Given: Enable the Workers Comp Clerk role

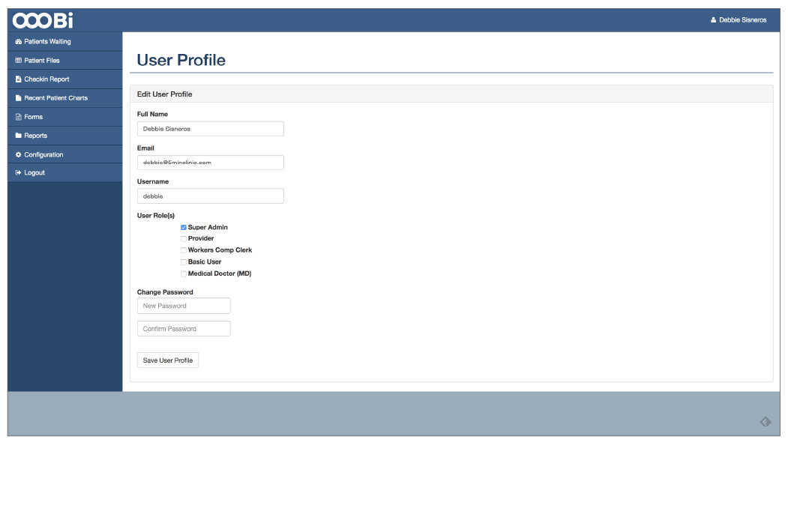Looking at the screenshot, I should [x=184, y=250].
